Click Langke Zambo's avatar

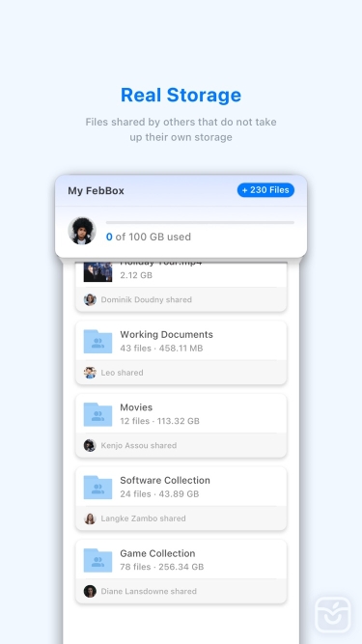tap(90, 518)
